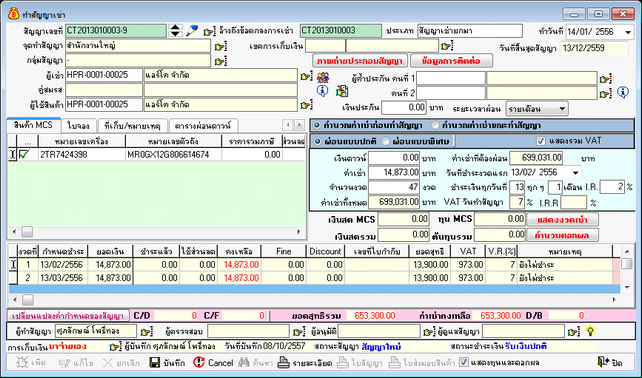Click ภาพถ่ายประกอบสัญญา button

(x=360, y=61)
